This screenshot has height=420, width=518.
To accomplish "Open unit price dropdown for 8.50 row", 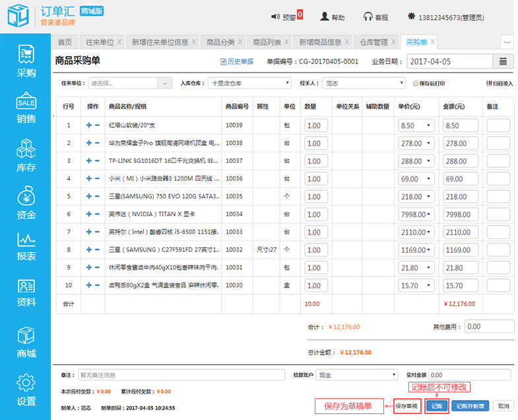I will (x=428, y=125).
